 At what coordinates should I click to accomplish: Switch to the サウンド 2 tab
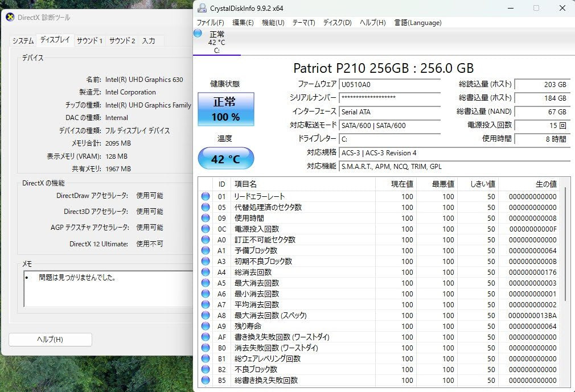click(122, 40)
